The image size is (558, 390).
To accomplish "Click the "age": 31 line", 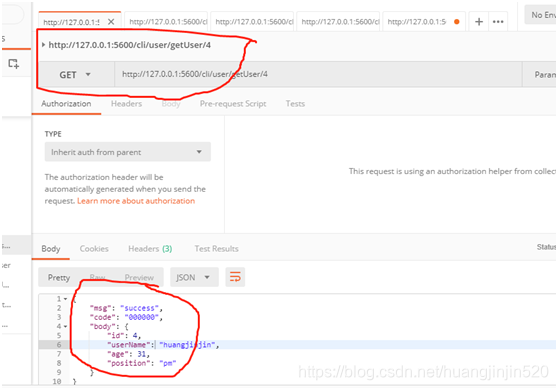I will [x=128, y=354].
